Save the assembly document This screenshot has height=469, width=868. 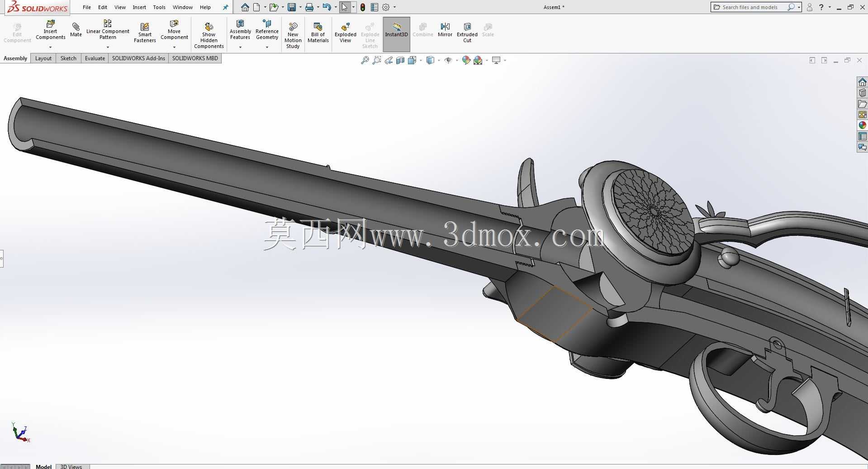click(x=292, y=7)
